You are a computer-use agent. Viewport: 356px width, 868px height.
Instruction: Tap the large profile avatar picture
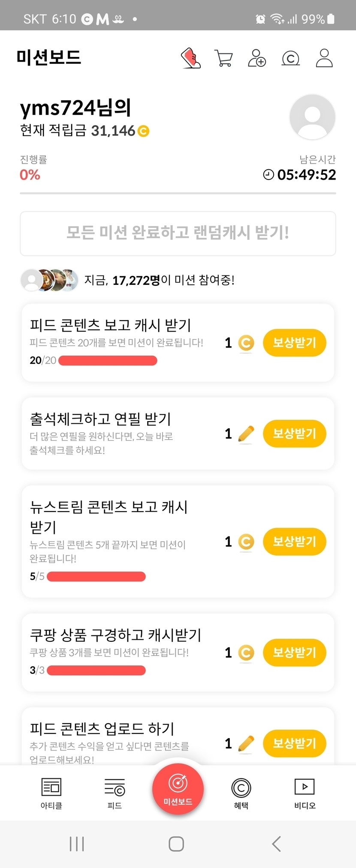(312, 117)
